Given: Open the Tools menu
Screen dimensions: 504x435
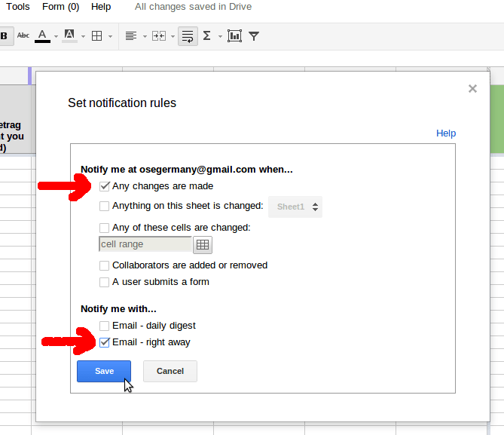Looking at the screenshot, I should click(x=18, y=7).
